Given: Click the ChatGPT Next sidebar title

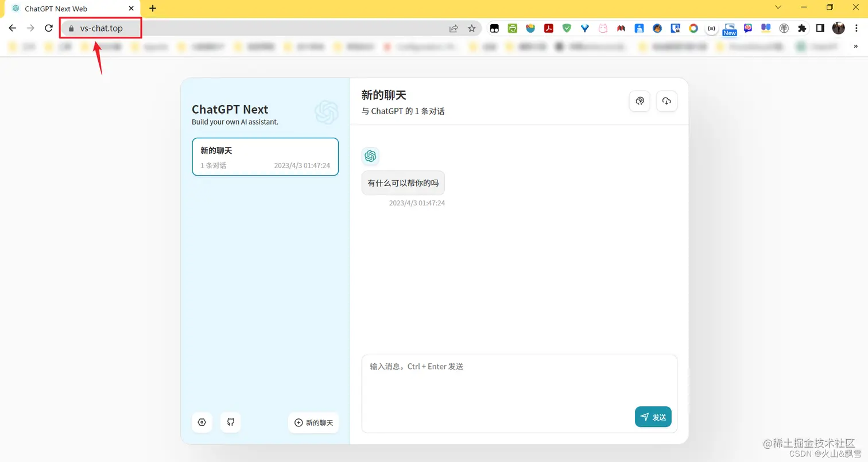Looking at the screenshot, I should (230, 110).
